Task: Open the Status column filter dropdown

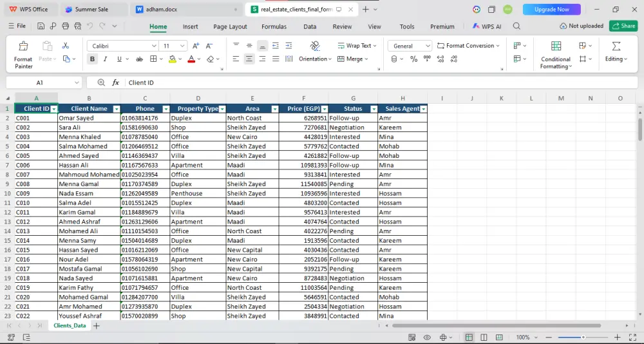Action: click(374, 109)
